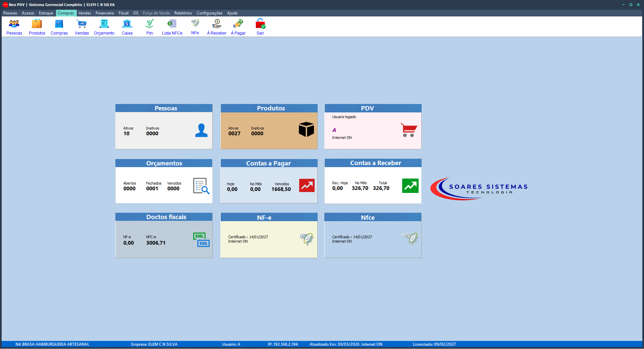
Task: Open the Relatórios menu
Action: point(183,13)
